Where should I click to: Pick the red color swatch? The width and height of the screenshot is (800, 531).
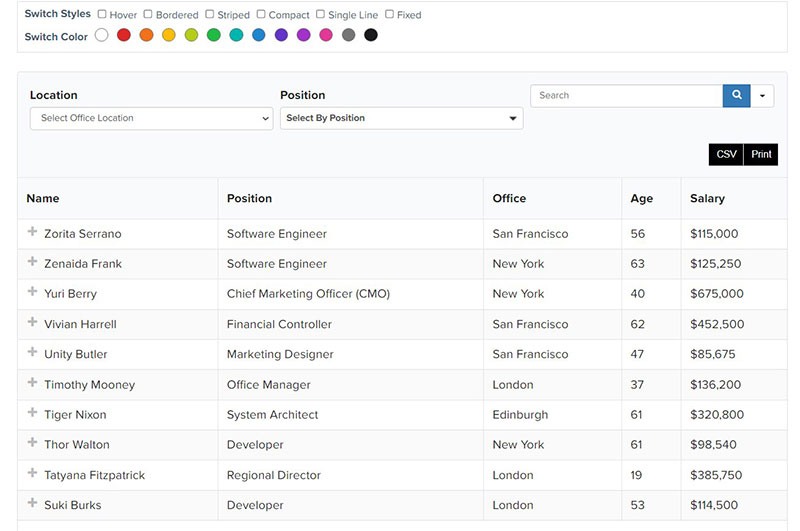[124, 35]
